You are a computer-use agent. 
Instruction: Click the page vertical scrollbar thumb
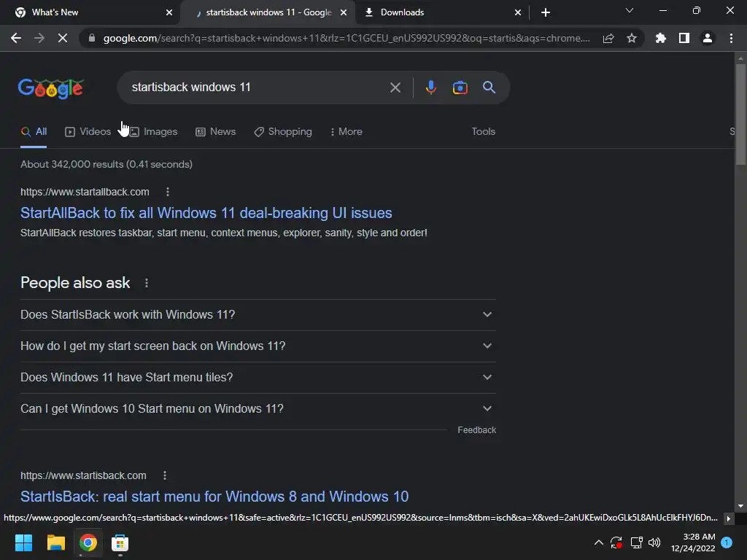(x=740, y=114)
